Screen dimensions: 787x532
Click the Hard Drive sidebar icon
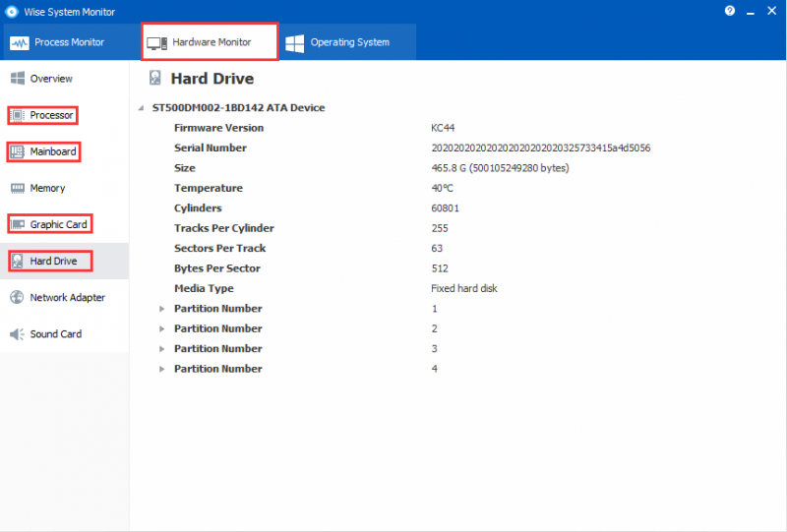pos(18,261)
